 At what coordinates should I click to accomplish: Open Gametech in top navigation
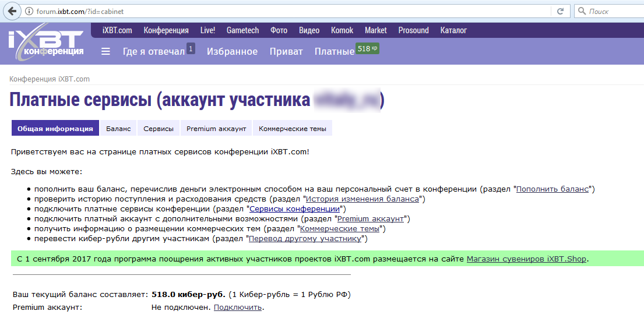click(x=242, y=30)
